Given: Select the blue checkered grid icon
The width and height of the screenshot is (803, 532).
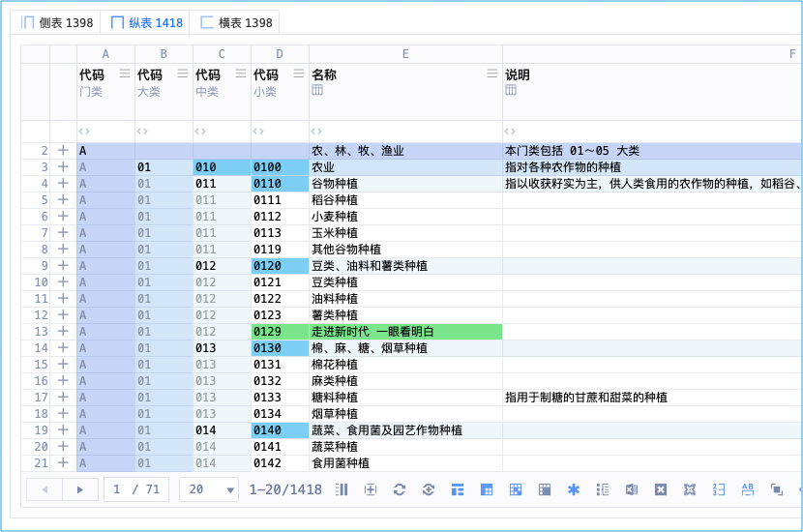Looking at the screenshot, I should click(x=516, y=489).
